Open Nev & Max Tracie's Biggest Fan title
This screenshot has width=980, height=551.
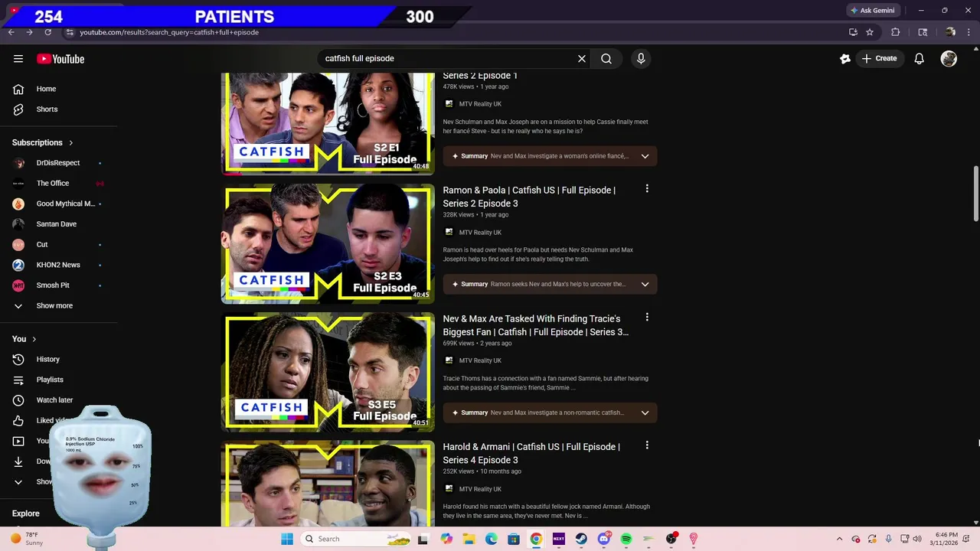tap(536, 325)
